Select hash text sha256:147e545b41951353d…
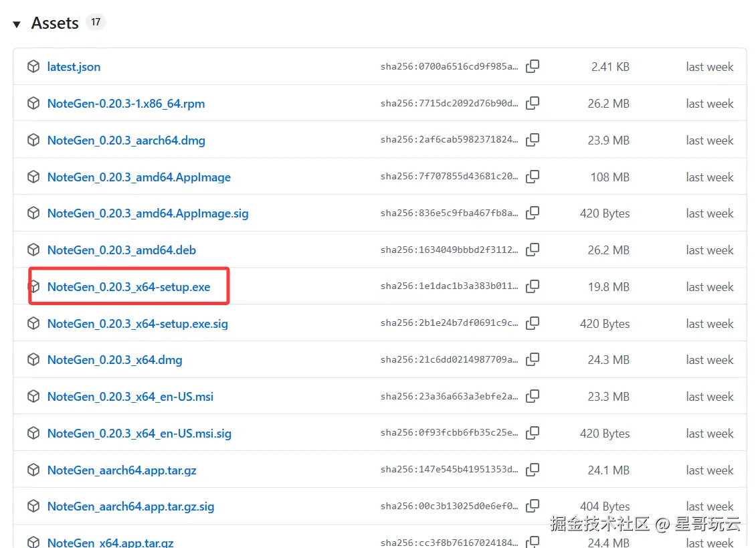Screen dimensions: 756x548 pos(450,469)
